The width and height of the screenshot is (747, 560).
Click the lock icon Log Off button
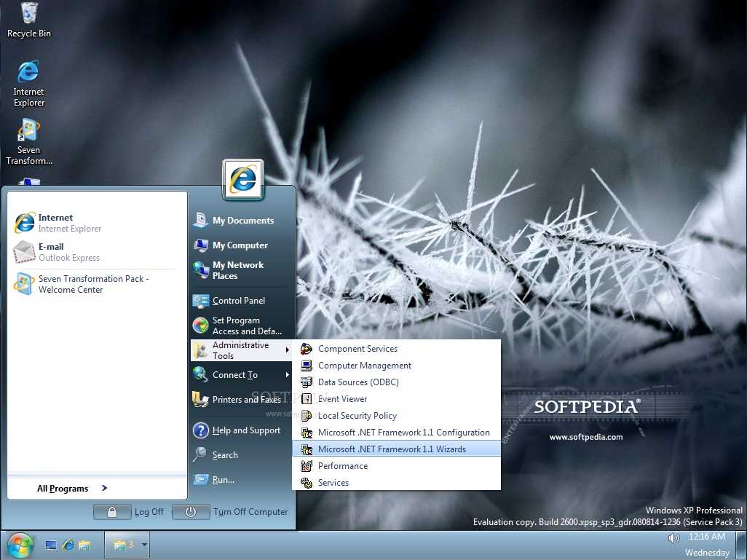112,512
